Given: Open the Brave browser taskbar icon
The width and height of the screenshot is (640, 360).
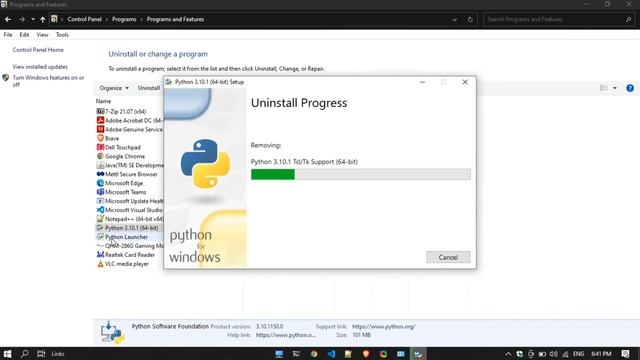Looking at the screenshot, I should 366,354.
